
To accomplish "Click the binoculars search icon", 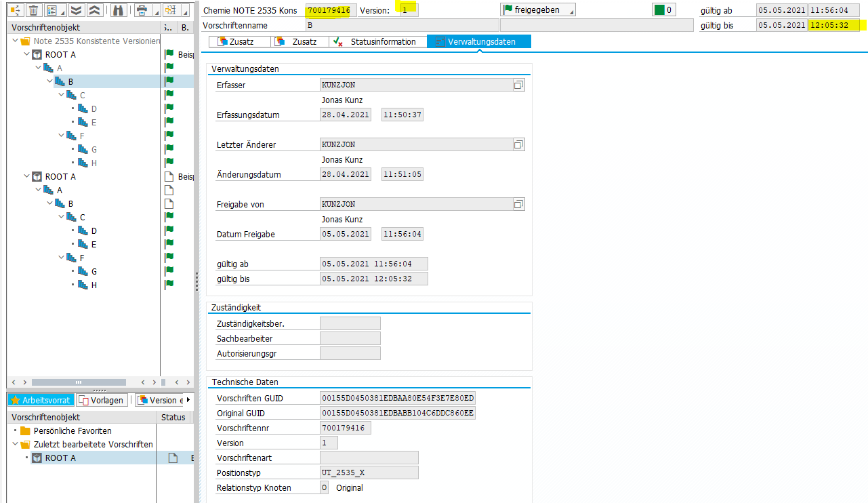I will tap(118, 9).
